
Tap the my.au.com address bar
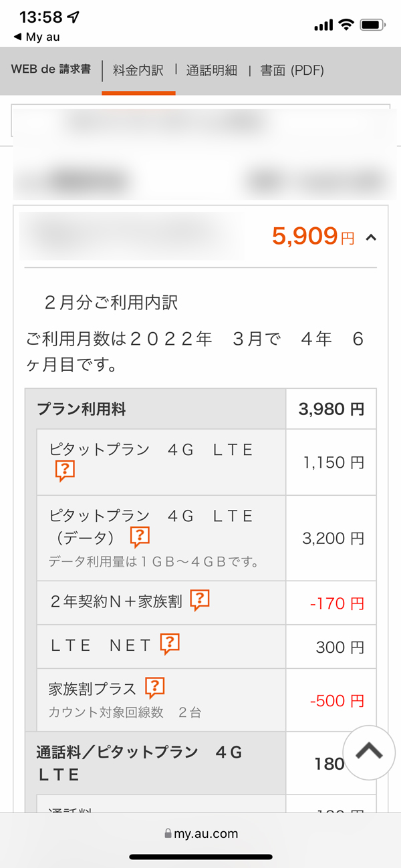[200, 833]
